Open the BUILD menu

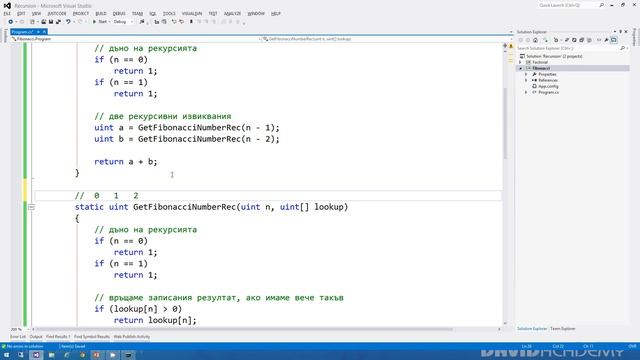(x=100, y=13)
